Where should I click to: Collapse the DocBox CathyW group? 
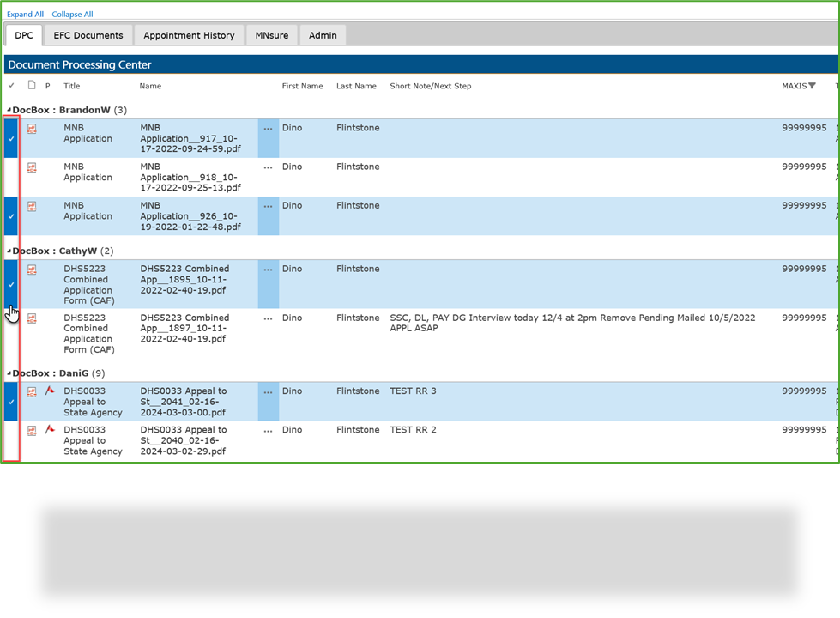(7, 251)
